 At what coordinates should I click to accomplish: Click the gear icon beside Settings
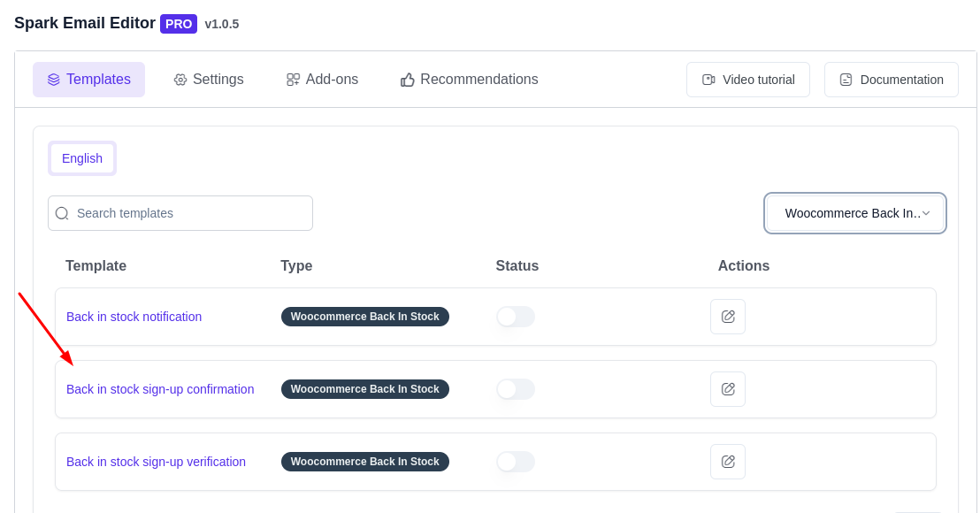click(x=180, y=80)
